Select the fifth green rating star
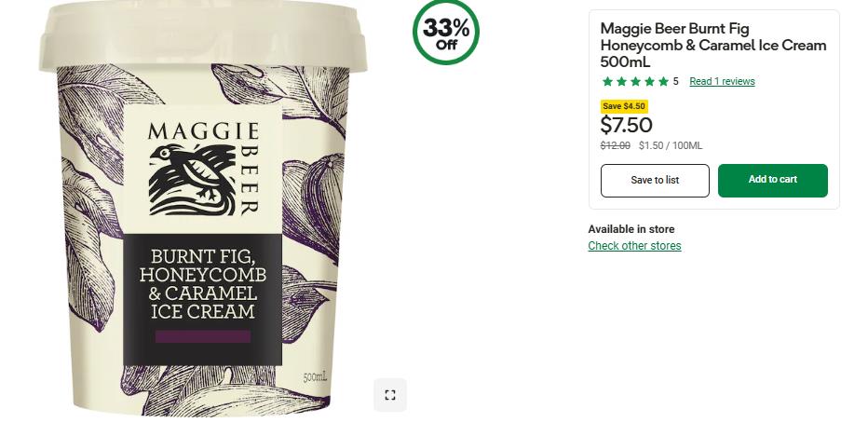 point(663,81)
